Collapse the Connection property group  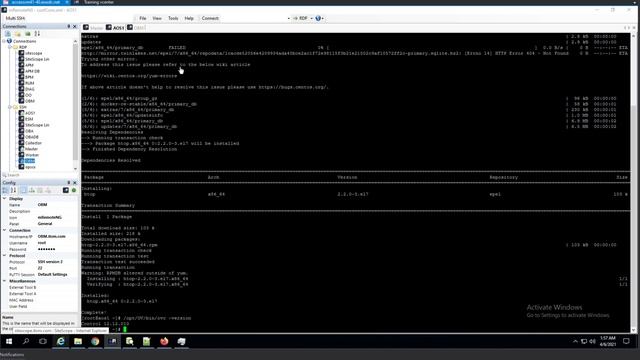coord(4,230)
